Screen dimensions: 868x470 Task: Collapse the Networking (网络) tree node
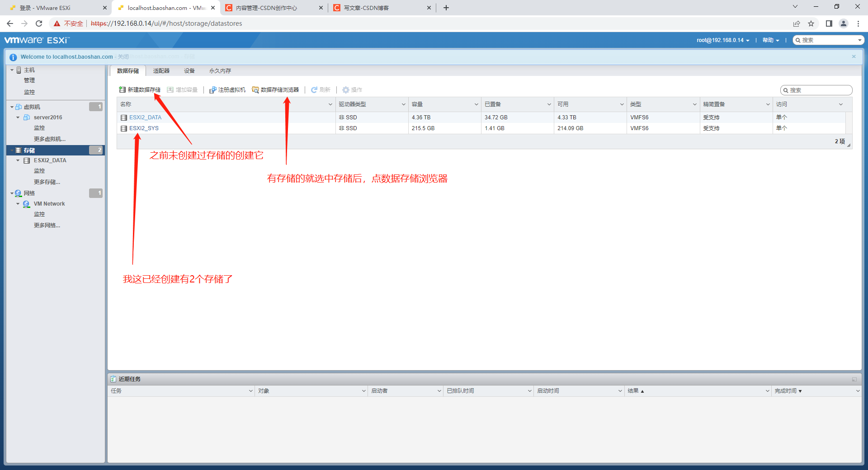12,193
